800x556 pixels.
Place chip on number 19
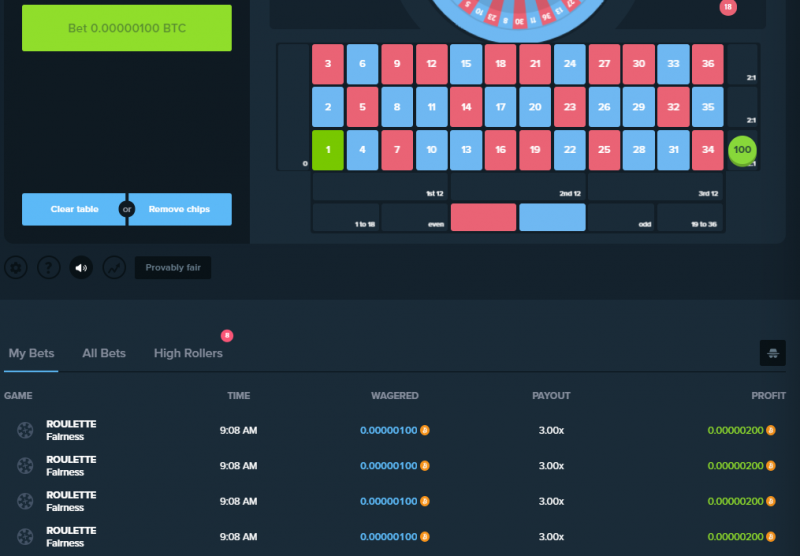[535, 150]
